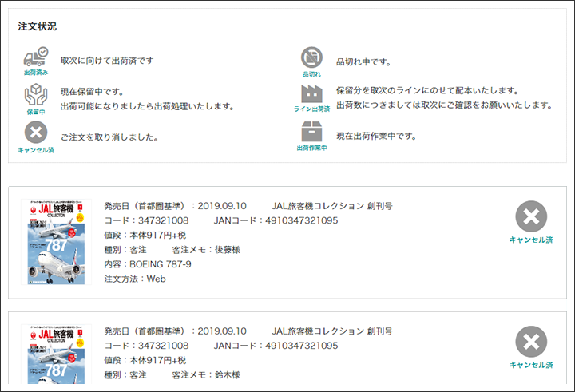Select text ご注文を取り消しました。
The image size is (575, 392).
[109, 137]
